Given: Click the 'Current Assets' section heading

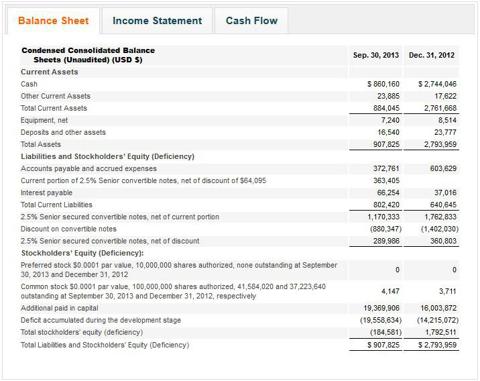Looking at the screenshot, I should tap(49, 72).
